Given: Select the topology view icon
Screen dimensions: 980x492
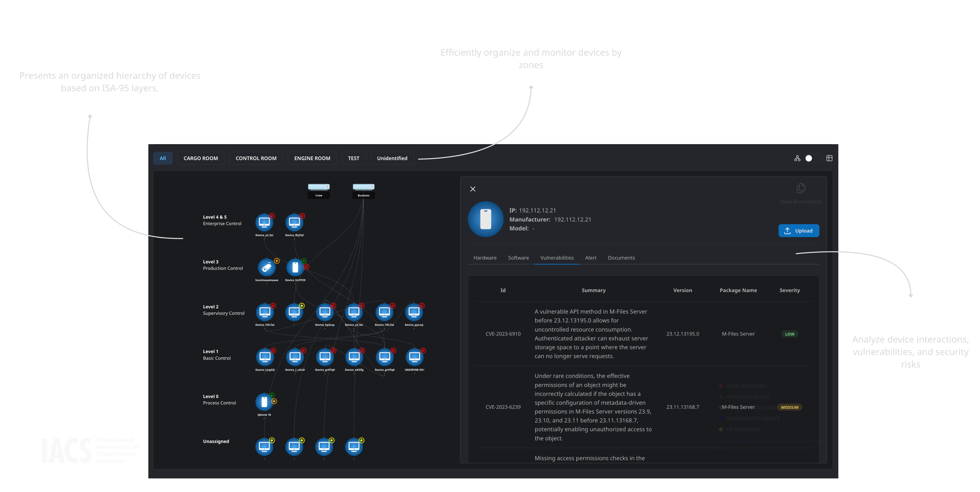Looking at the screenshot, I should (797, 158).
